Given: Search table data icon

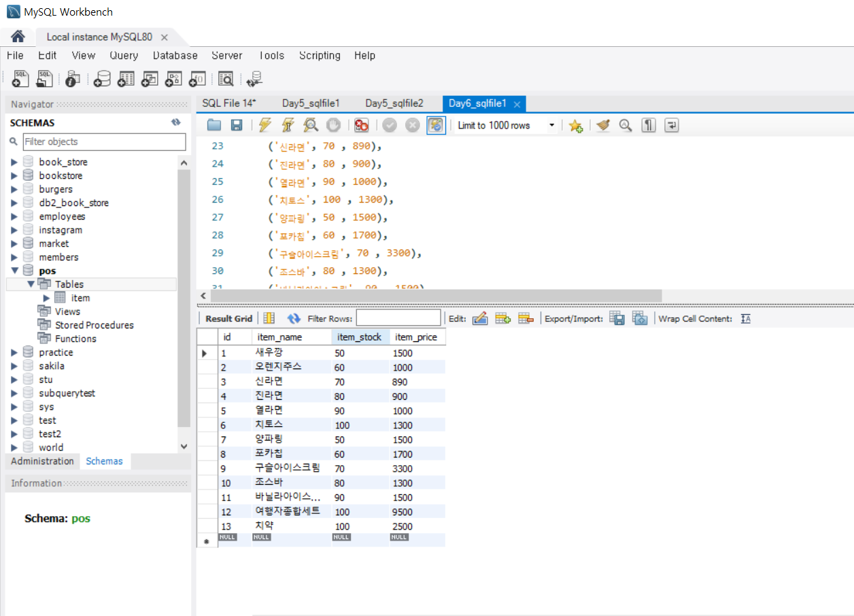Looking at the screenshot, I should [226, 79].
